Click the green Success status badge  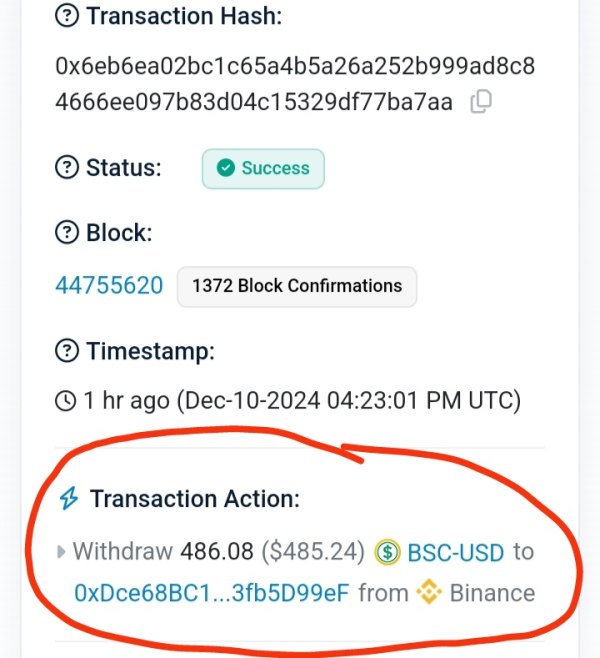coord(263,169)
